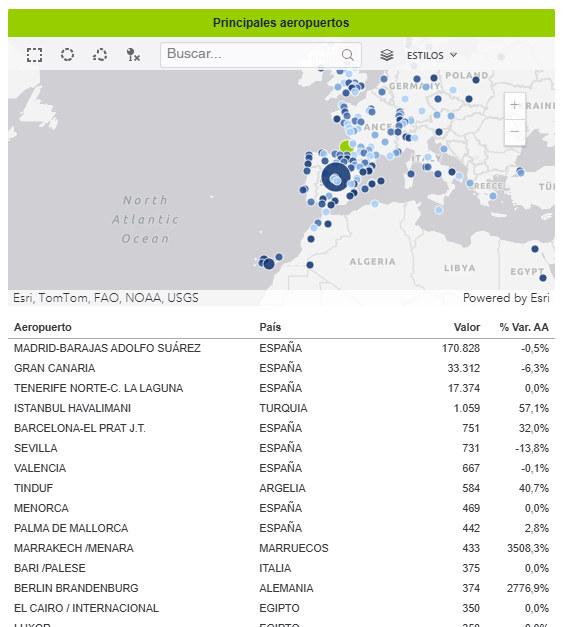
Task: Select TENERIFE NORTE-C. LA LAGUNA row
Action: (282, 388)
